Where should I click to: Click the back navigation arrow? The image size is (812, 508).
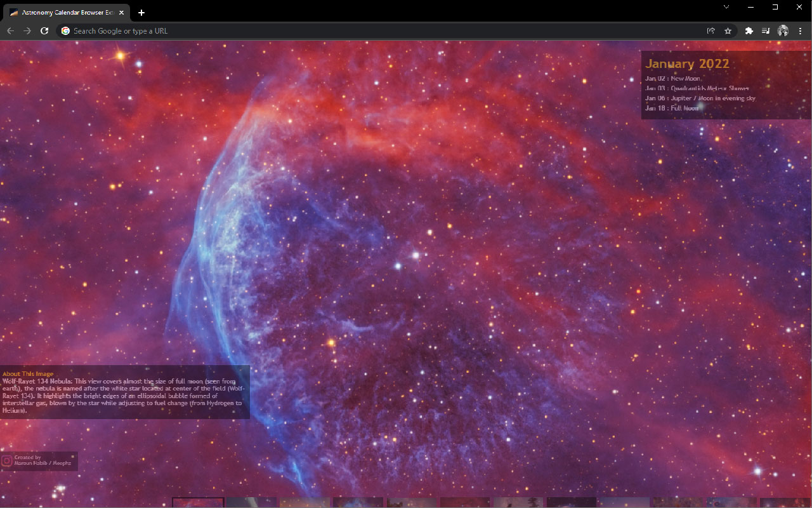point(10,30)
